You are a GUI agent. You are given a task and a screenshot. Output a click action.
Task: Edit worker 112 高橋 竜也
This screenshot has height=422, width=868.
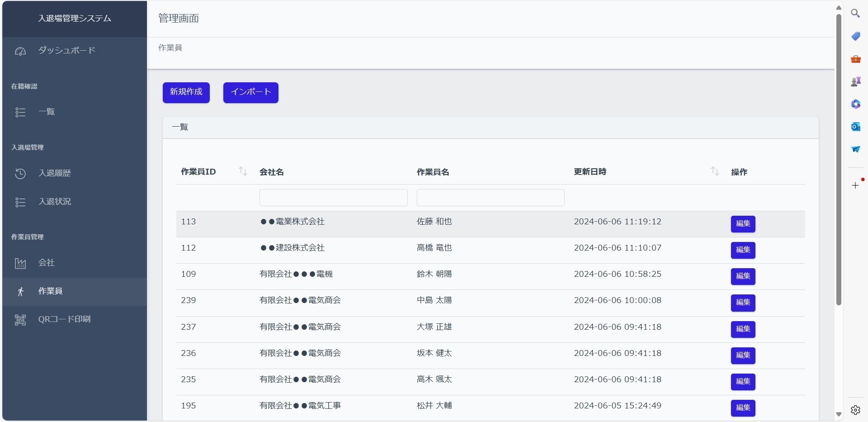pyautogui.click(x=743, y=250)
